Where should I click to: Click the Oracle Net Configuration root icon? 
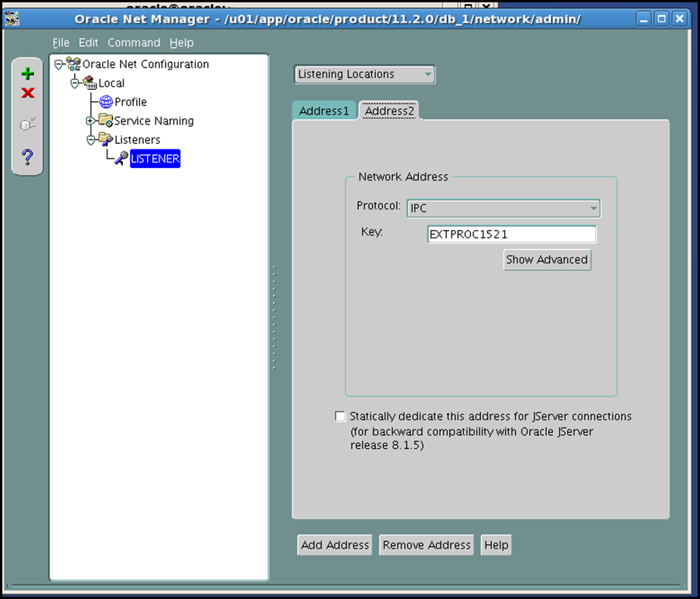73,64
